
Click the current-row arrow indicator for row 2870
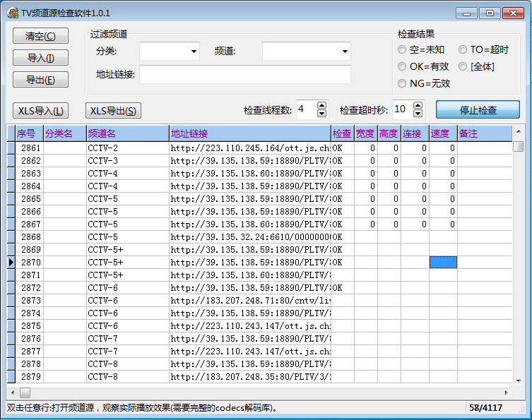coord(11,263)
